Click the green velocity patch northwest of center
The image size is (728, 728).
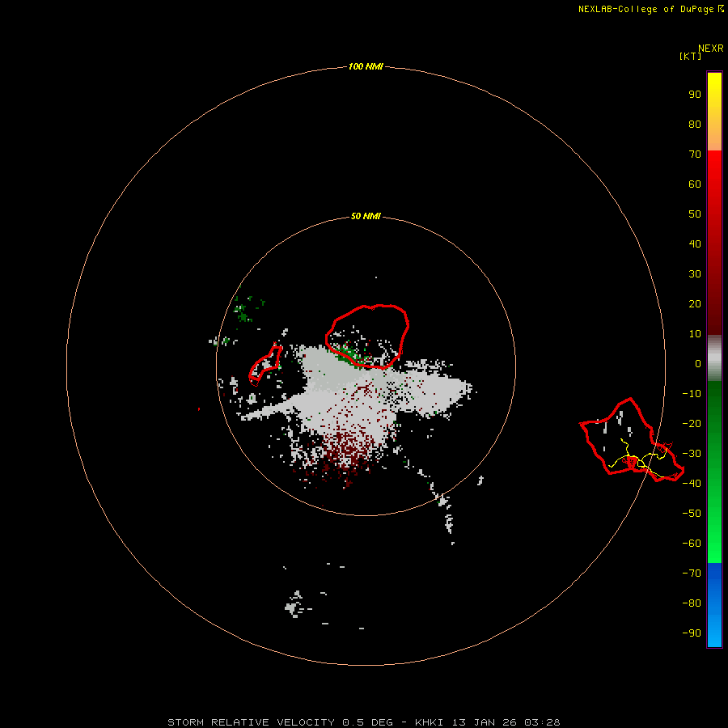(243, 312)
